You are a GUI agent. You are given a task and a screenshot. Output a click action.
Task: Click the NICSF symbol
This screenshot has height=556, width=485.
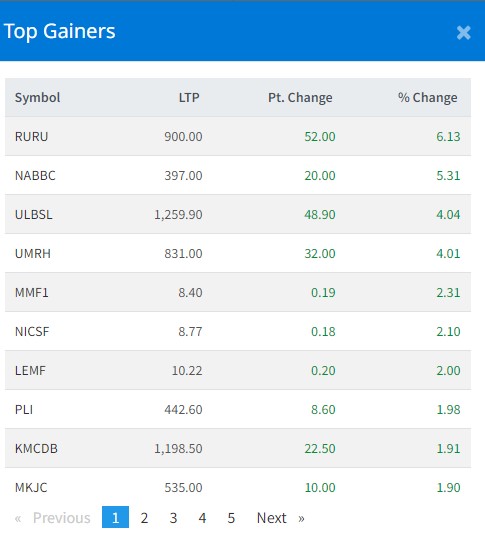pos(32,332)
